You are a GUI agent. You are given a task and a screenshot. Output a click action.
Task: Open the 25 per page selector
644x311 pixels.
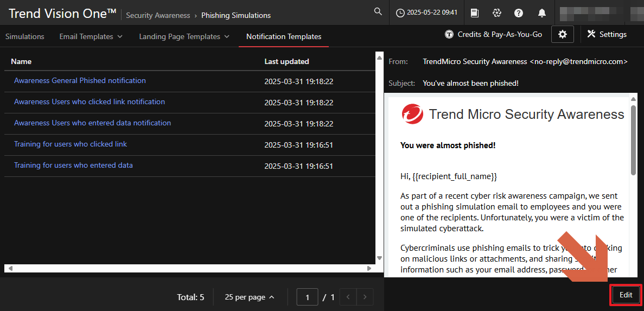249,297
